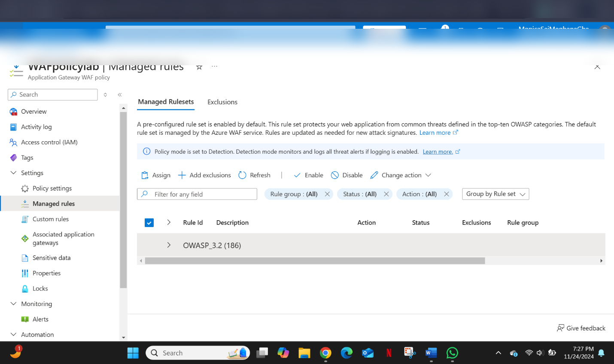
Task: Toggle the select-all rules checkbox
Action: pos(149,223)
